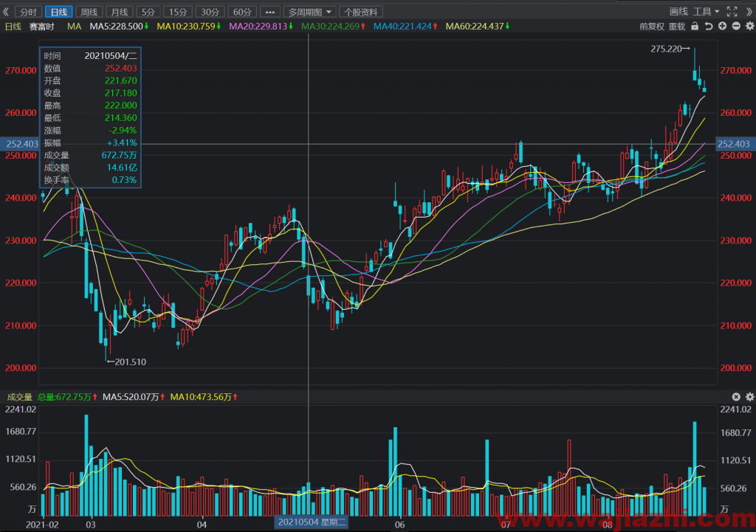This screenshot has width=756, height=532.
Task: Click the 最低 214.360 low value
Action: (x=120, y=118)
